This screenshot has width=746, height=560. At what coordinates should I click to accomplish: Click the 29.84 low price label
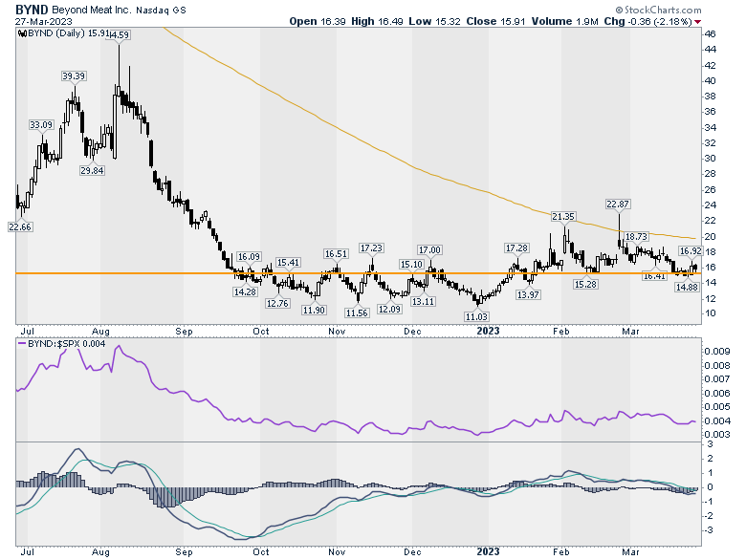pos(92,170)
